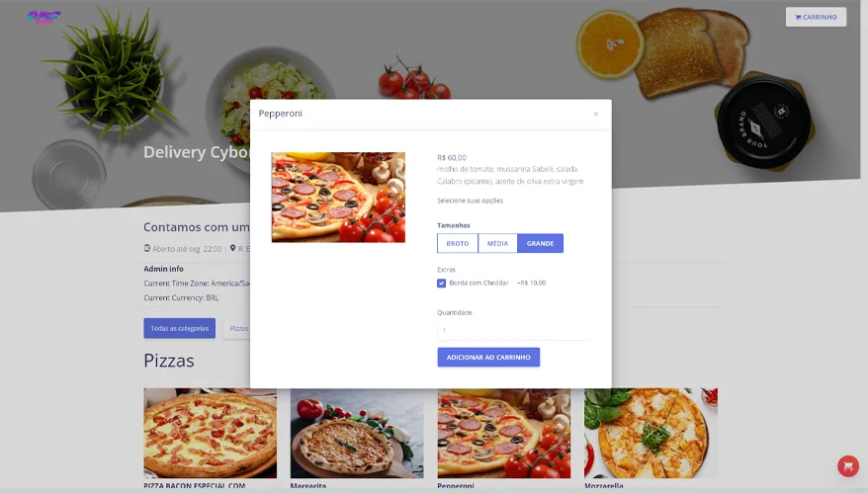
Task: Click the Pepperoni image in the dialog
Action: click(338, 198)
